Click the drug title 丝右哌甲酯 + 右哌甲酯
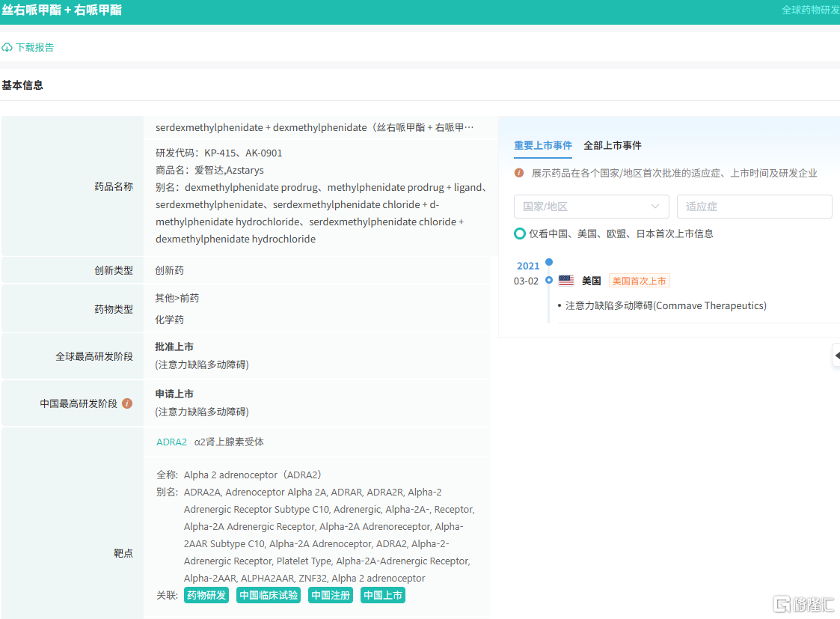Image resolution: width=840 pixels, height=619 pixels. (x=62, y=10)
